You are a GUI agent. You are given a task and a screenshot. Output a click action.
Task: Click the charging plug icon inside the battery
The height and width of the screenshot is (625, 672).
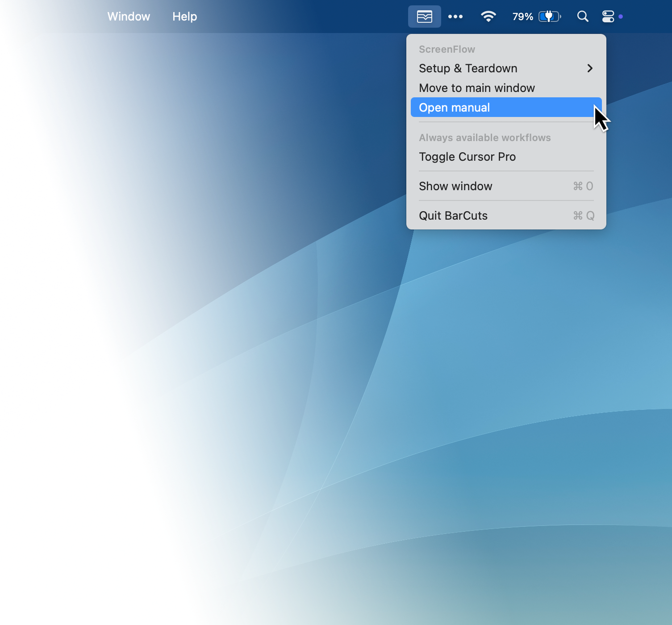(548, 16)
